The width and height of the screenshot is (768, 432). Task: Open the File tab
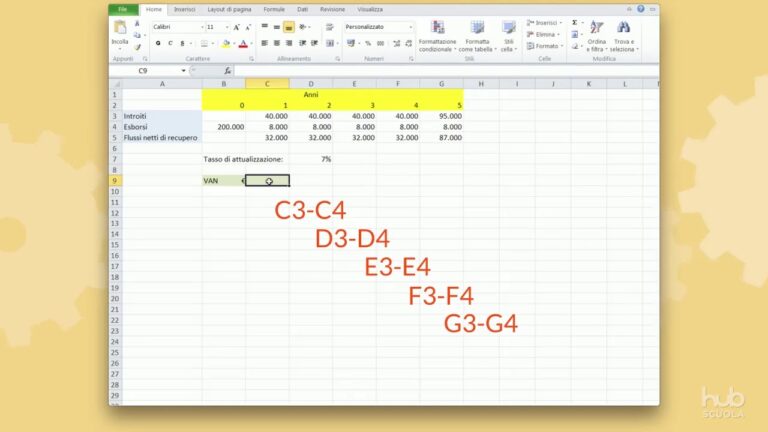pyautogui.click(x=123, y=9)
